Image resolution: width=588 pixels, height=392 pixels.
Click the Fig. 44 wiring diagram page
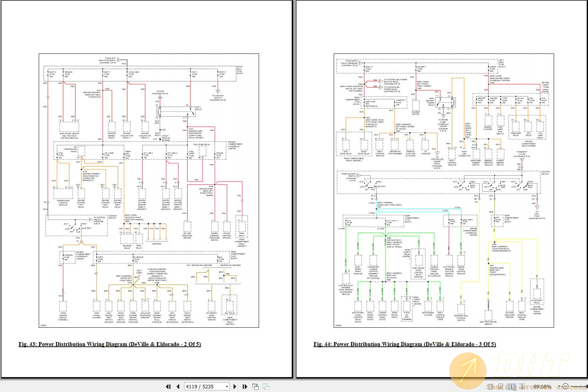pos(443,190)
